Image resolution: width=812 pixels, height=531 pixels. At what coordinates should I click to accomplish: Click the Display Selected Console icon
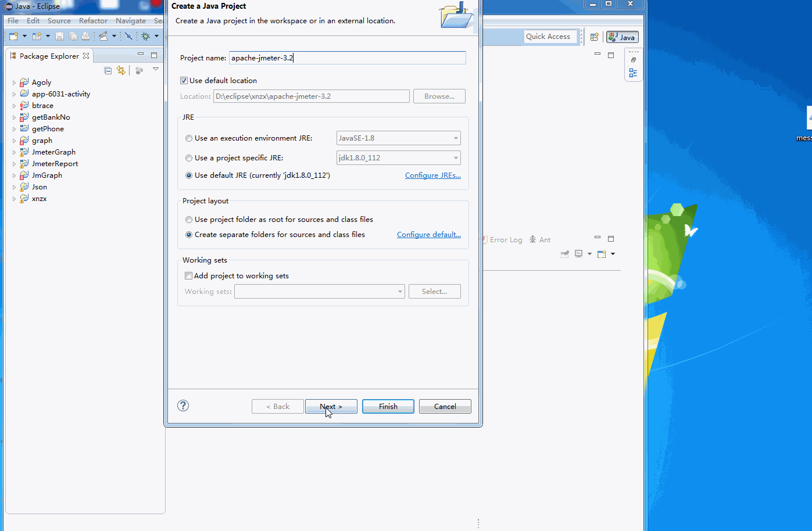tap(578, 254)
